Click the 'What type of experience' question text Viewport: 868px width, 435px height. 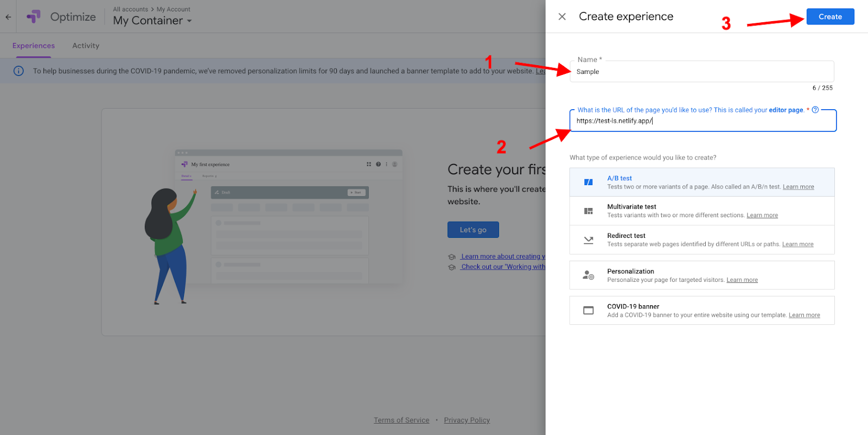coord(643,158)
